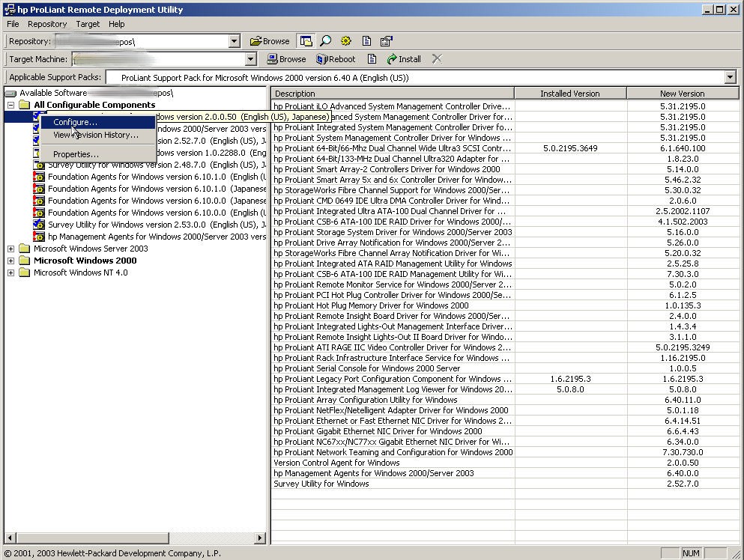744x560 pixels.
Task: Expand the Microsoft Windows NT 4.0 node
Action: [10, 273]
